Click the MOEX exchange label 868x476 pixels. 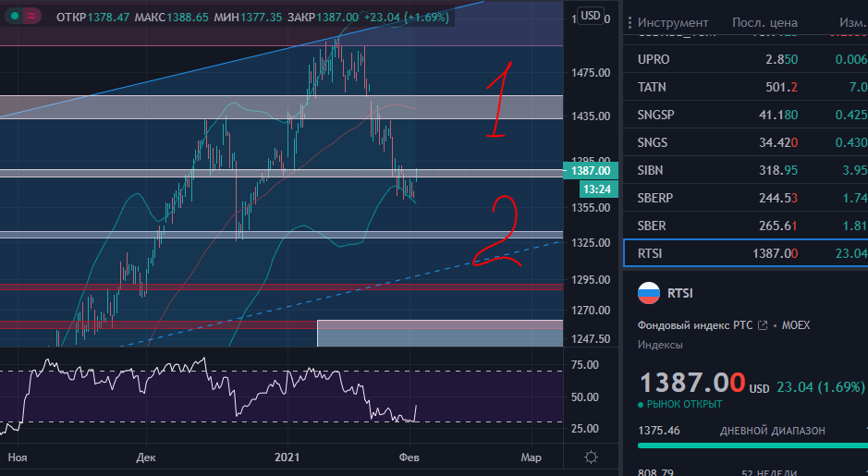pos(796,325)
